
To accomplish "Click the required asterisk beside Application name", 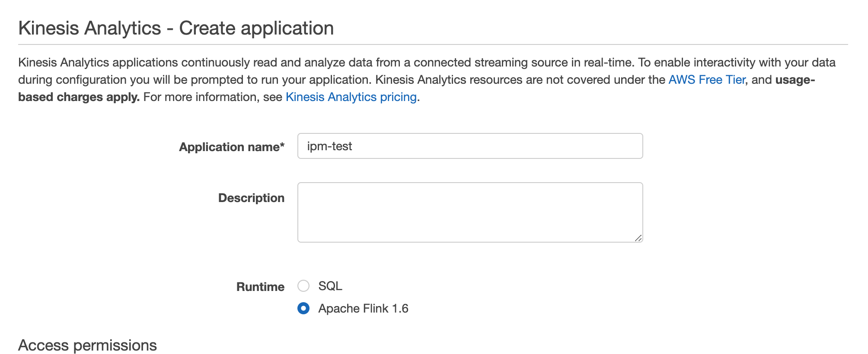I will [282, 145].
